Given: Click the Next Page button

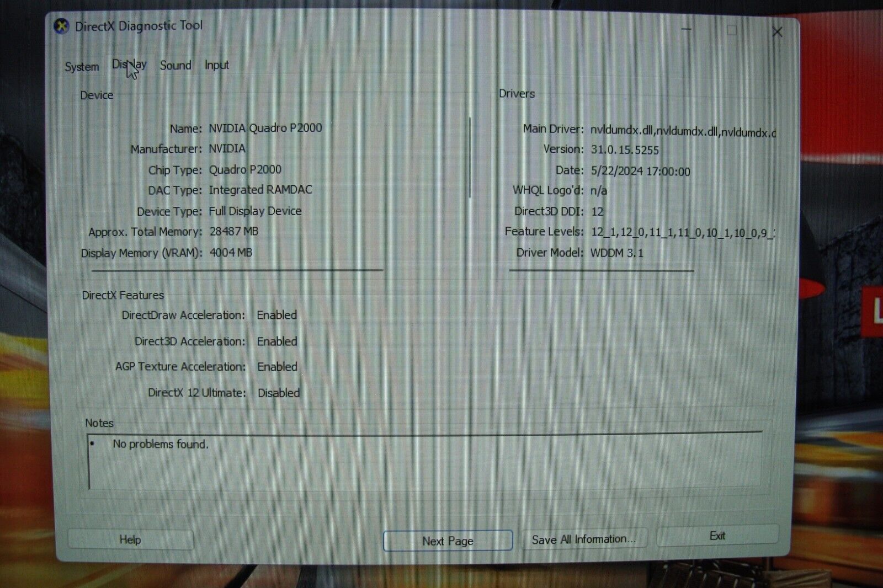Looking at the screenshot, I should [x=448, y=541].
